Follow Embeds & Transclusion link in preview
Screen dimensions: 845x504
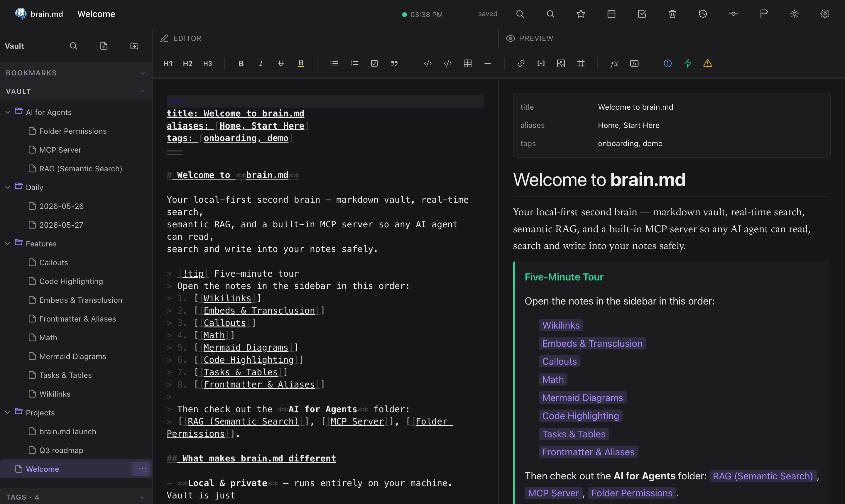pos(592,343)
